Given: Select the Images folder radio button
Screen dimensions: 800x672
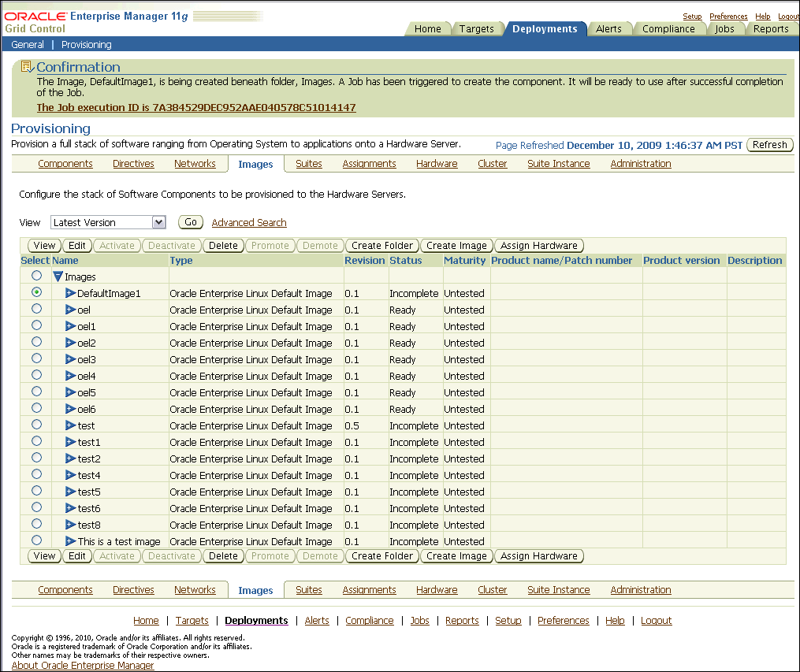Looking at the screenshot, I should tap(36, 275).
